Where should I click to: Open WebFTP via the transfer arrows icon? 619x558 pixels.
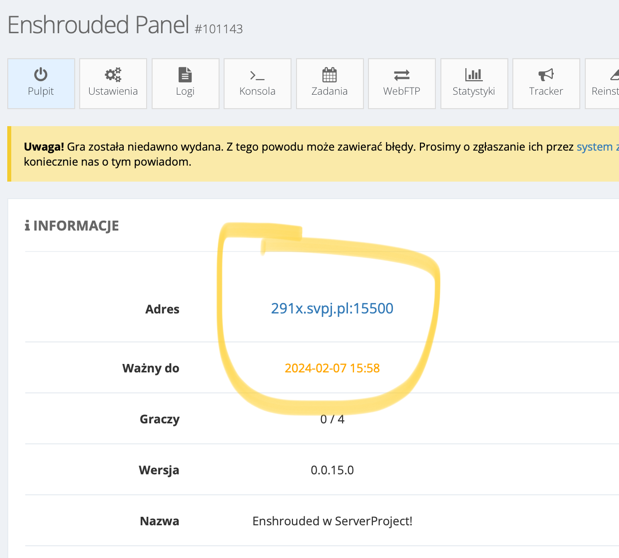(x=401, y=75)
